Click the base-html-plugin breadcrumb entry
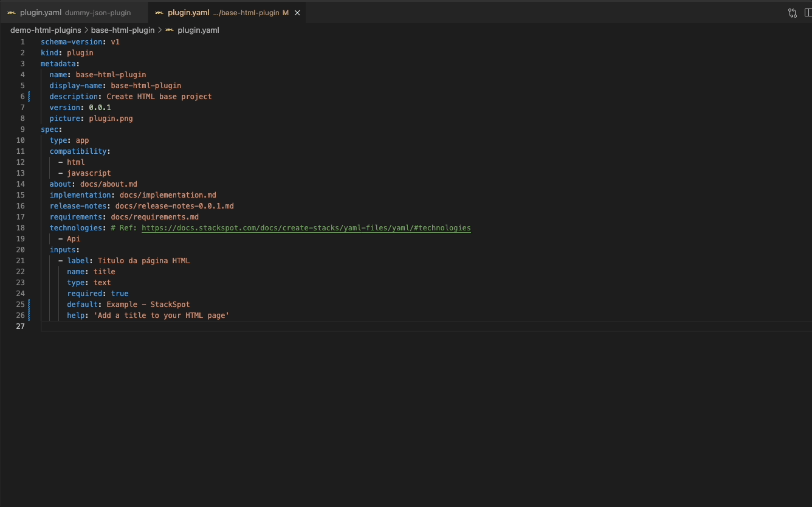Screen dimensions: 812x507 [123, 30]
